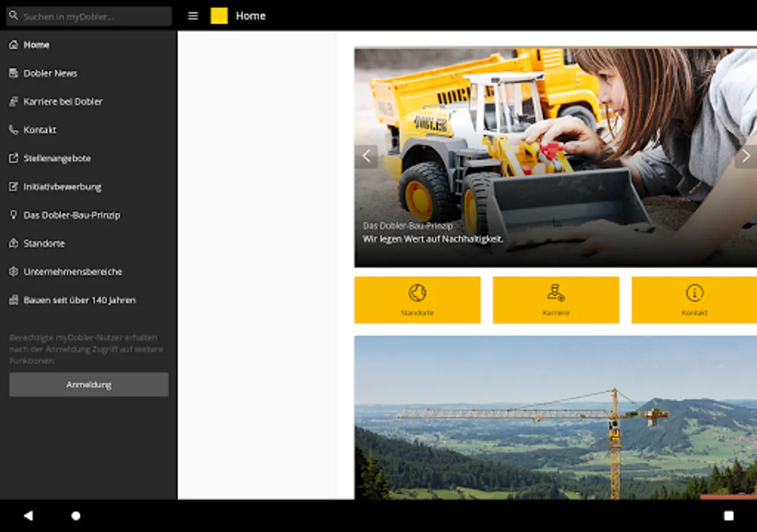
Task: Click the Dobler News newspaper icon
Action: point(14,73)
